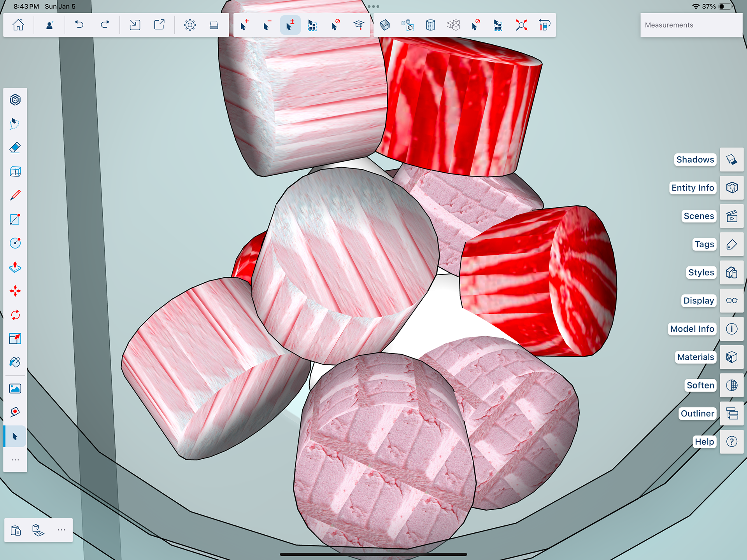This screenshot has height=560, width=747.
Task: Open the Outliner panel
Action: 731,413
